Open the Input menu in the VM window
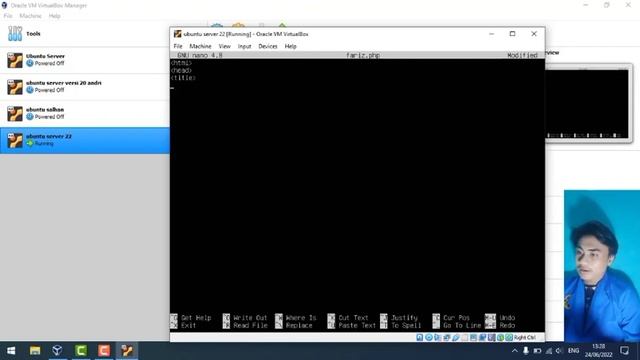This screenshot has height=360, width=640. [x=244, y=46]
